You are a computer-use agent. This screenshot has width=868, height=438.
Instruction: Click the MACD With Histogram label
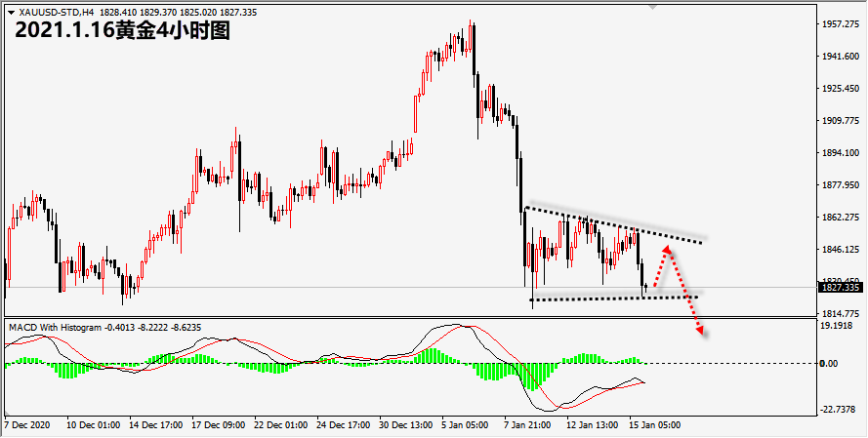[55, 328]
